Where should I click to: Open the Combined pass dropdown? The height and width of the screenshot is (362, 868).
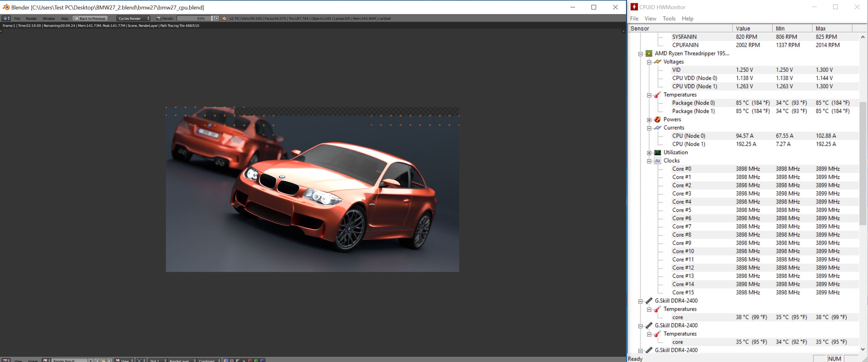pos(209,361)
